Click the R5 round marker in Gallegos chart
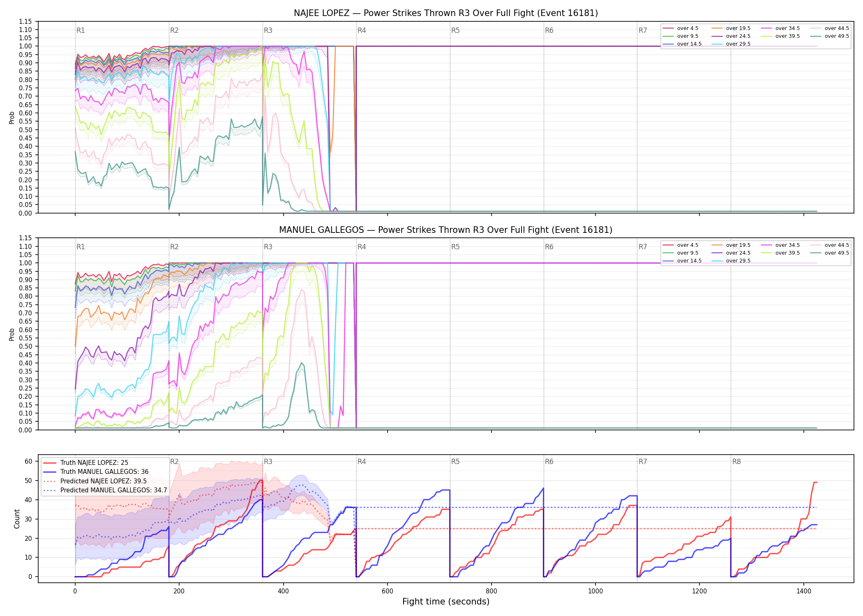Image resolution: width=863 pixels, height=616 pixels. [455, 247]
